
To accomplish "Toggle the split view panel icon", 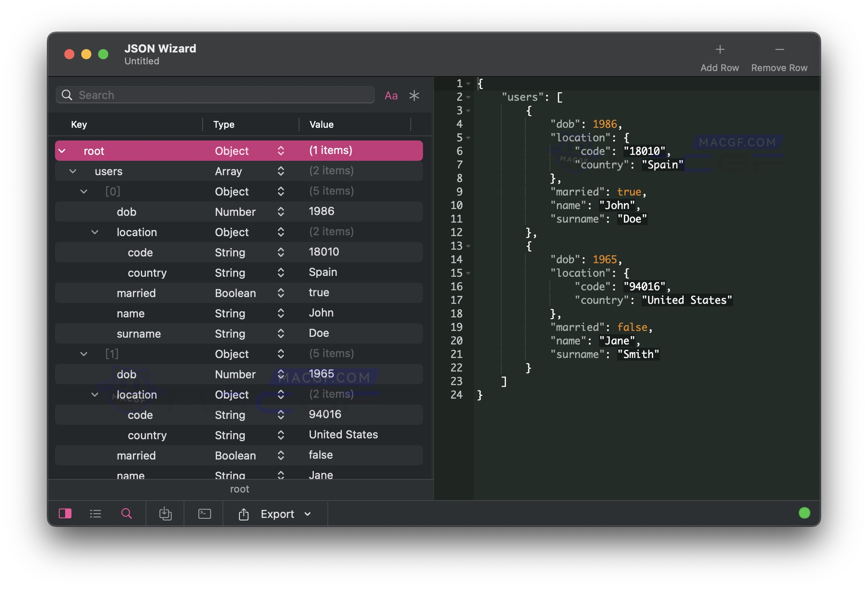I will point(66,514).
